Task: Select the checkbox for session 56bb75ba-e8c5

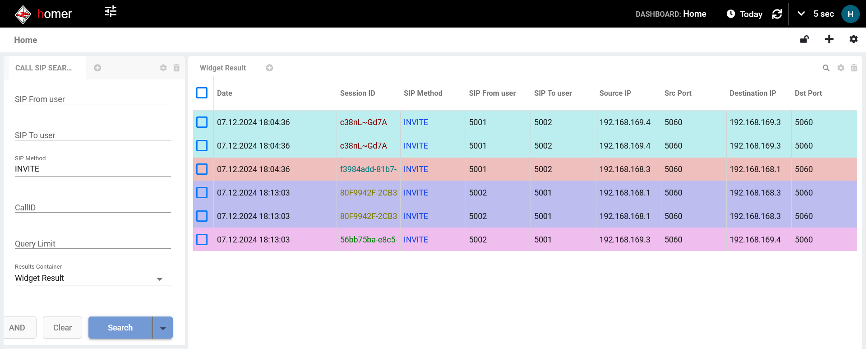Action: pos(202,240)
